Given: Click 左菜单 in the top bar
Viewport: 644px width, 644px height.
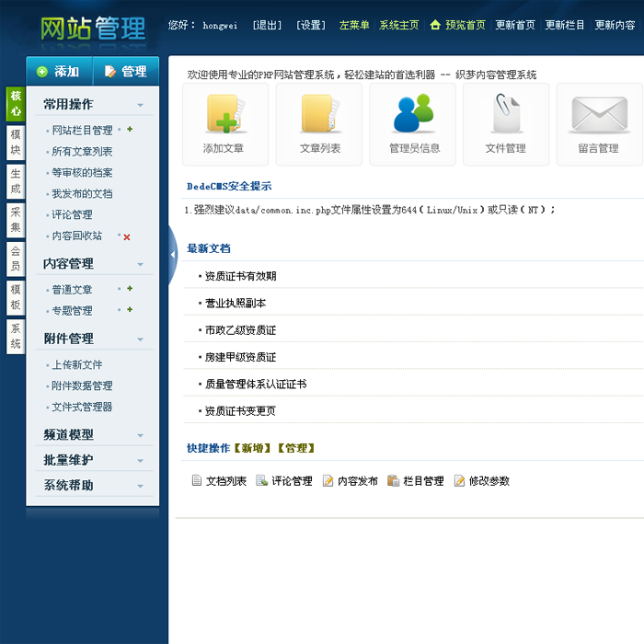Looking at the screenshot, I should coord(354,25).
